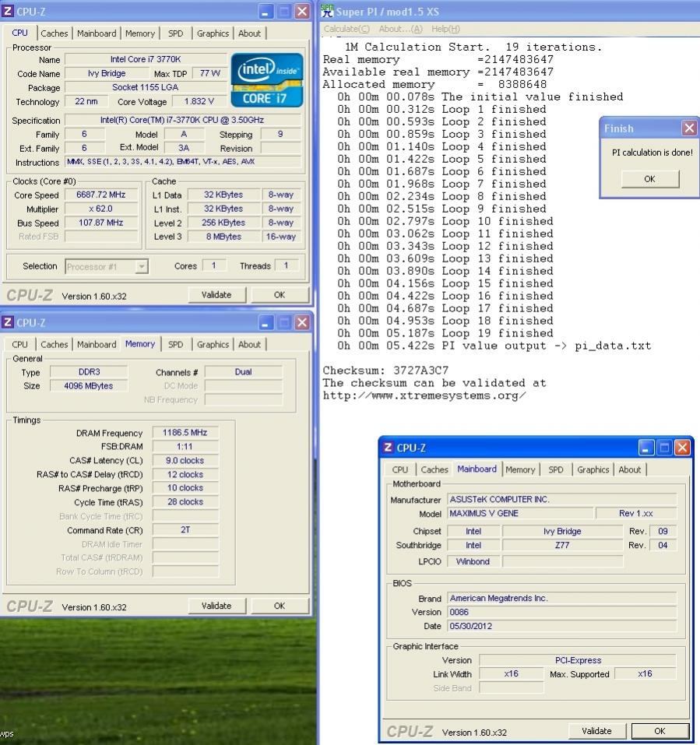Click the CPU-Z Z logo in the top window title bar
This screenshot has width=700, height=745.
(8, 11)
